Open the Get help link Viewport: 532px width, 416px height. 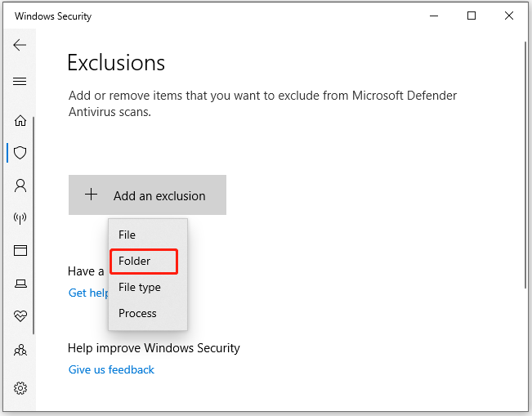point(88,293)
